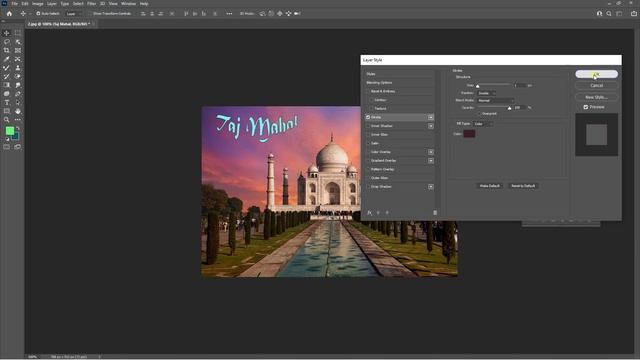Screen dimensions: 640x360
Task: Click the stroke Opacity slider handle
Action: point(509,108)
